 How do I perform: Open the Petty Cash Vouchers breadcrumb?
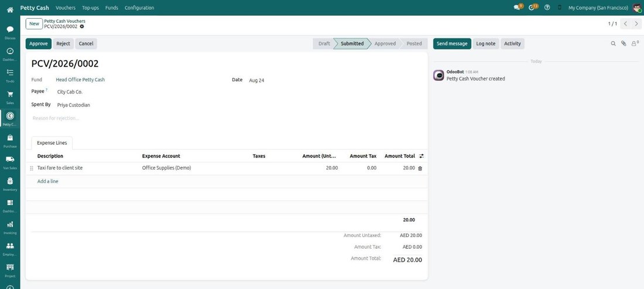[65, 21]
